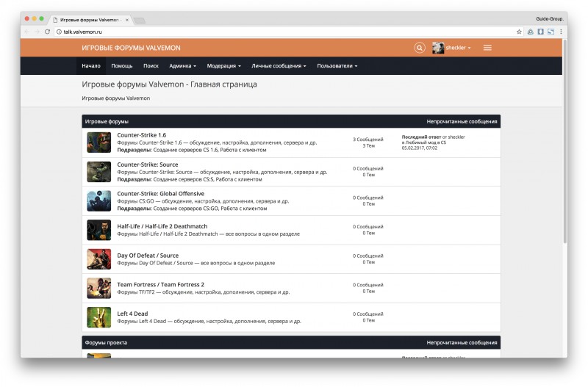The height and width of the screenshot is (387, 588).
Task: Click the browser back arrow
Action: 27,32
